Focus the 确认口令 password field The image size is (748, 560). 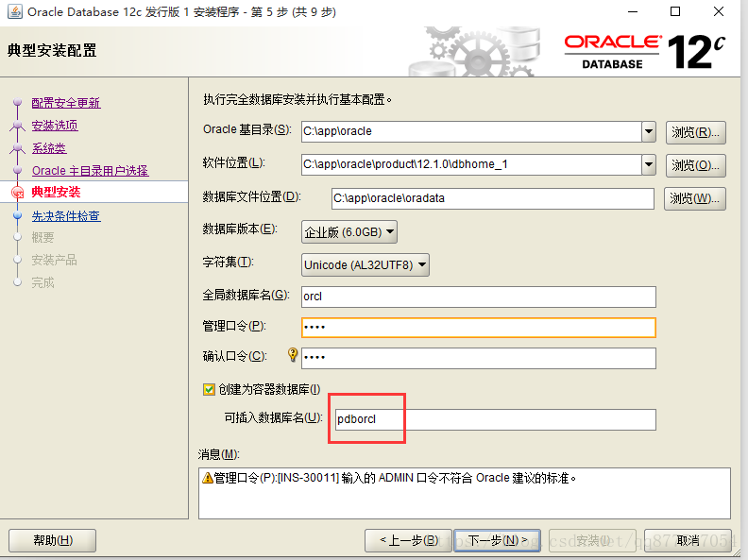[479, 358]
